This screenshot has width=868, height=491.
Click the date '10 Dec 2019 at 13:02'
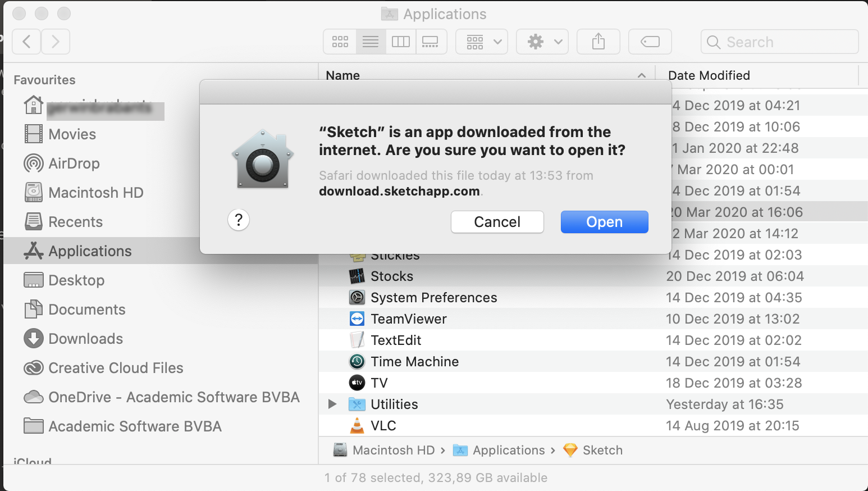click(733, 319)
